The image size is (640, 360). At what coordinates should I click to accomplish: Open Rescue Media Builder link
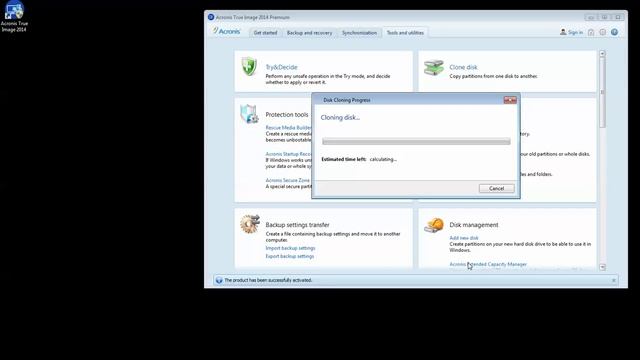pyautogui.click(x=288, y=128)
